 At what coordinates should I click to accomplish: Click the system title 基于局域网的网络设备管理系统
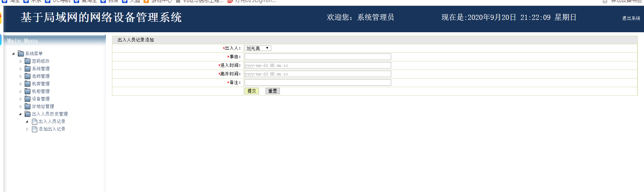click(x=101, y=17)
